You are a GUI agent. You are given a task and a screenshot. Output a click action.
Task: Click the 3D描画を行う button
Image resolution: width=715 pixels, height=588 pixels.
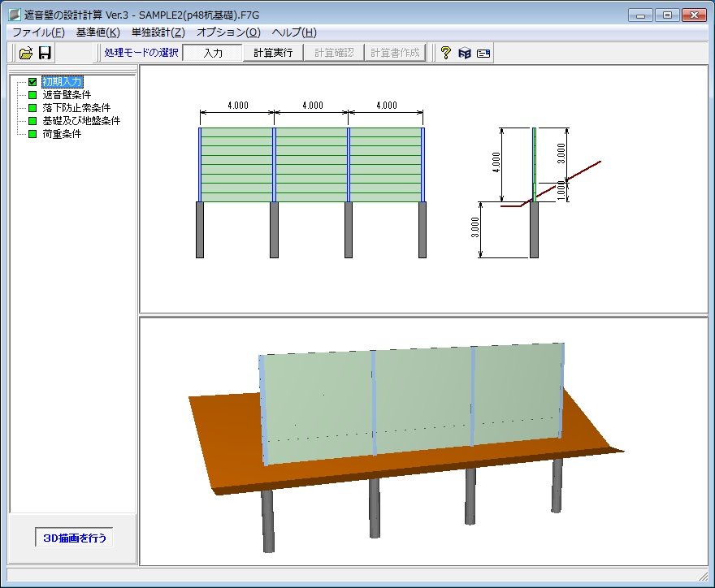click(x=74, y=538)
